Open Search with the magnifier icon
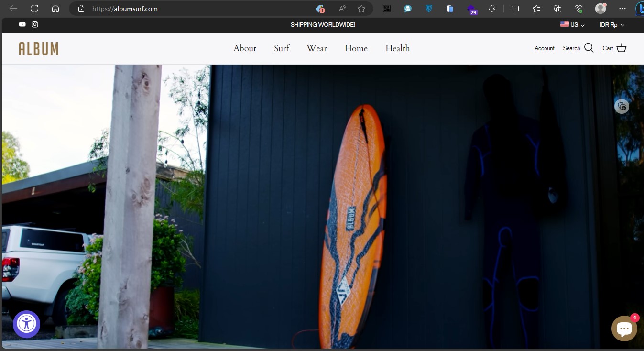Viewport: 644px width, 351px height. pyautogui.click(x=589, y=48)
